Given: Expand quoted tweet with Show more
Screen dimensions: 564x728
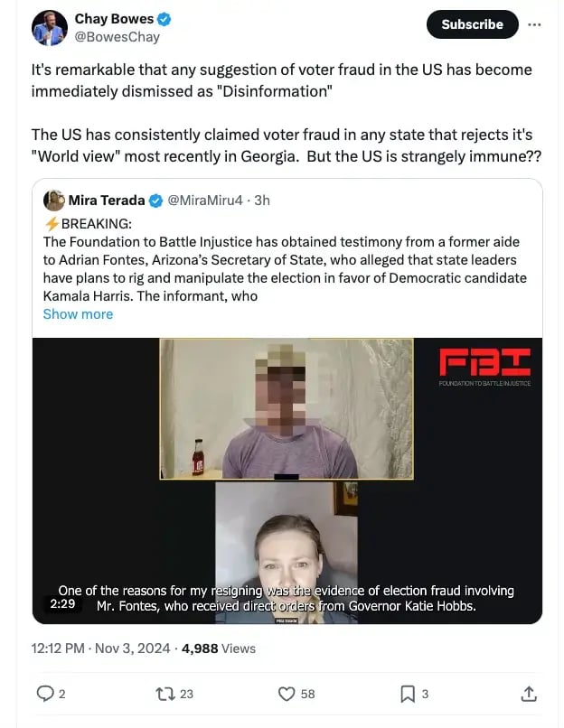Looking at the screenshot, I should (x=78, y=314).
